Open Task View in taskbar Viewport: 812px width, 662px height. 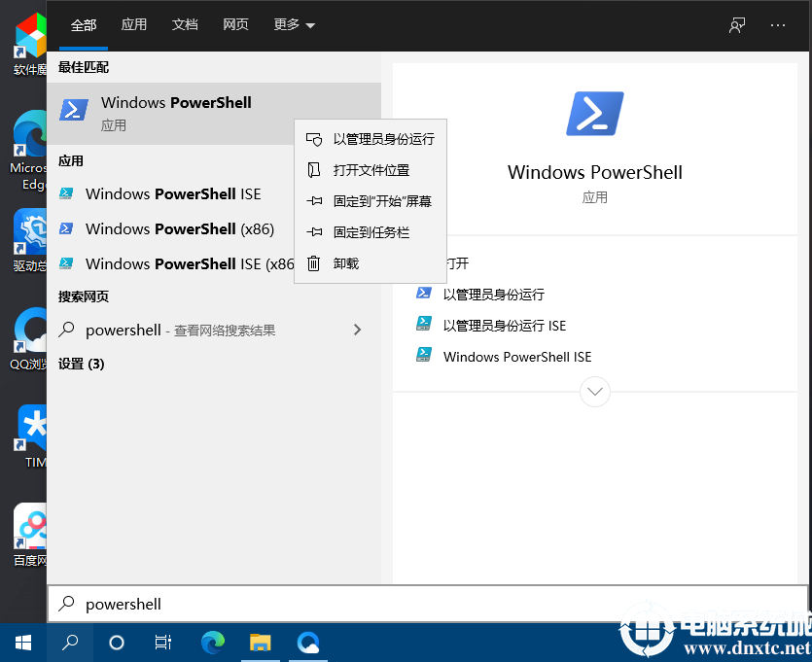click(x=163, y=643)
